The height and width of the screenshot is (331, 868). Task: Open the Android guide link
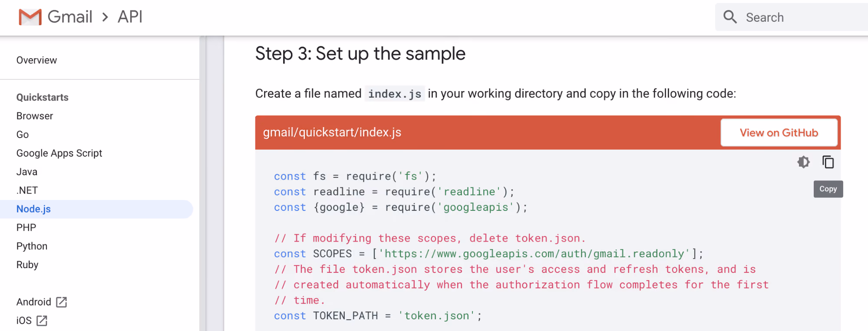(34, 302)
